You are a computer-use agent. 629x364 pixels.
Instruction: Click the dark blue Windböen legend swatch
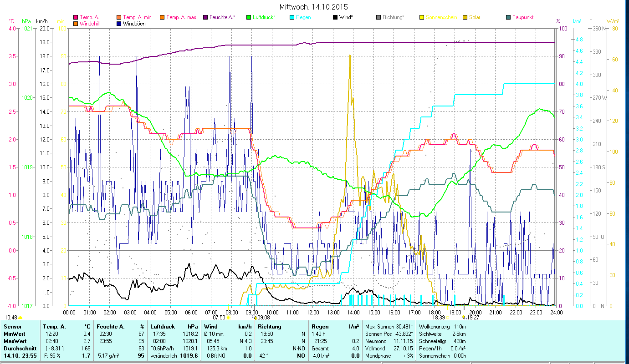click(119, 24)
